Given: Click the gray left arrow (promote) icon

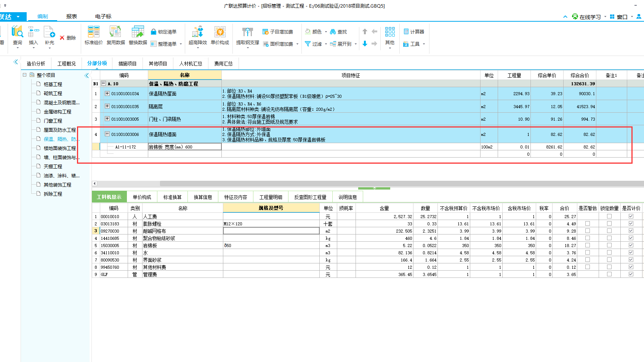Looking at the screenshot, I should (x=374, y=32).
